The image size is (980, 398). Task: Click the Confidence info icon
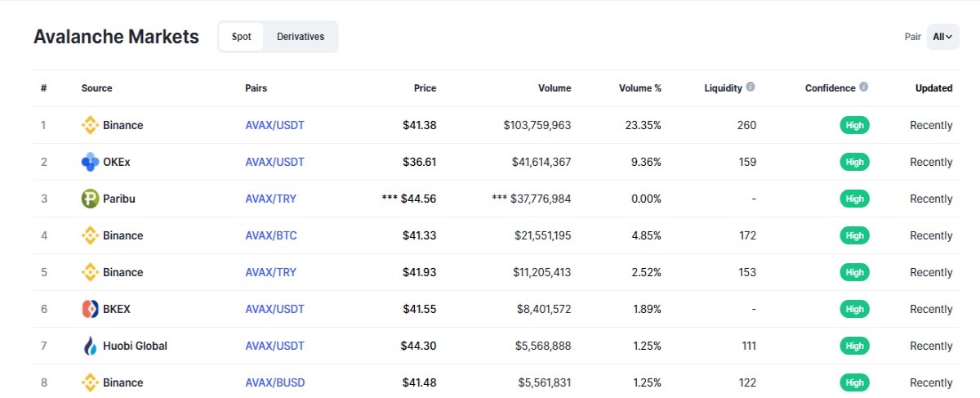[864, 87]
